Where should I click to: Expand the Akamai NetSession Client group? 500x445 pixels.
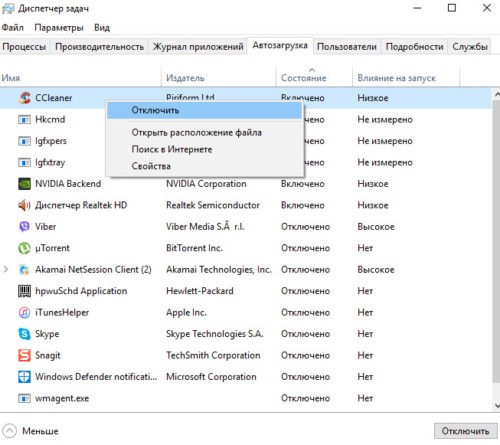[5, 269]
